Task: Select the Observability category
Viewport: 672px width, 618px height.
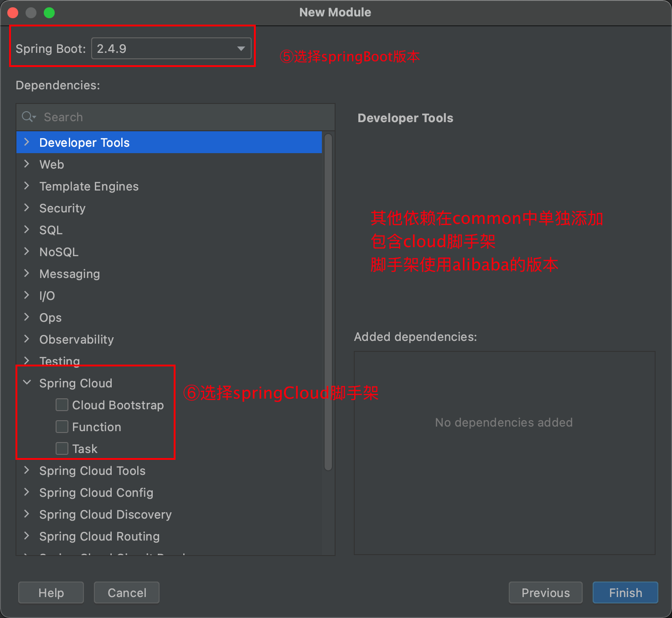Action: [x=77, y=340]
